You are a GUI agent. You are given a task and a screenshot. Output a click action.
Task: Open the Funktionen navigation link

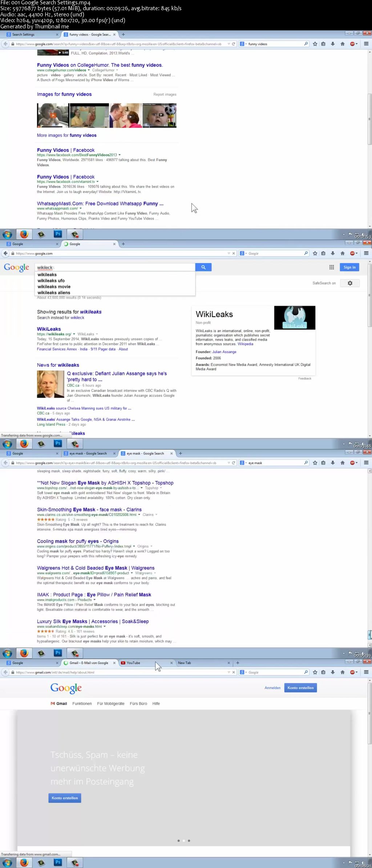82,704
